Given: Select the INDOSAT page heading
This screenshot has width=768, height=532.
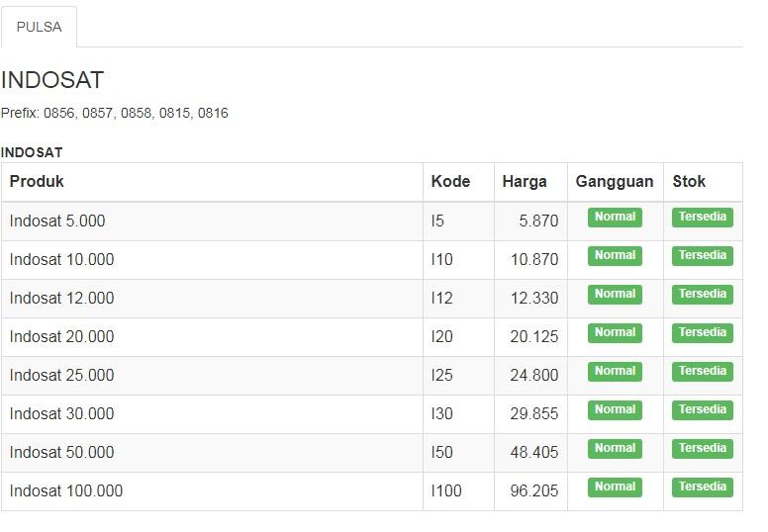Looking at the screenshot, I should tap(52, 80).
